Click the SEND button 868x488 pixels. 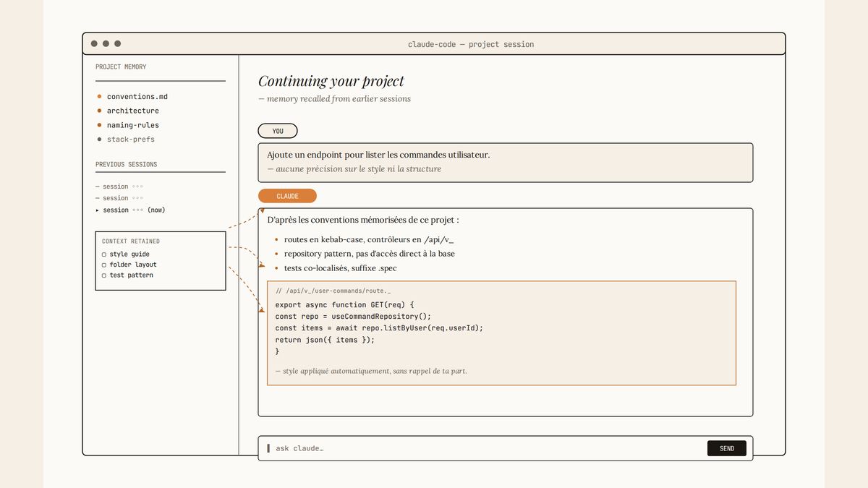click(x=727, y=448)
